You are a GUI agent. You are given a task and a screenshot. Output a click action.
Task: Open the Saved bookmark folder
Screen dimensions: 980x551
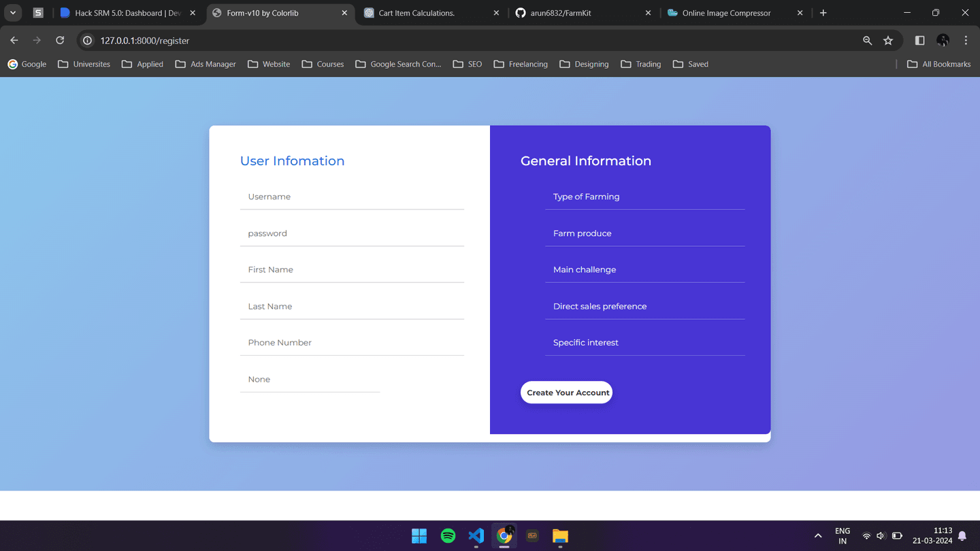tap(691, 64)
